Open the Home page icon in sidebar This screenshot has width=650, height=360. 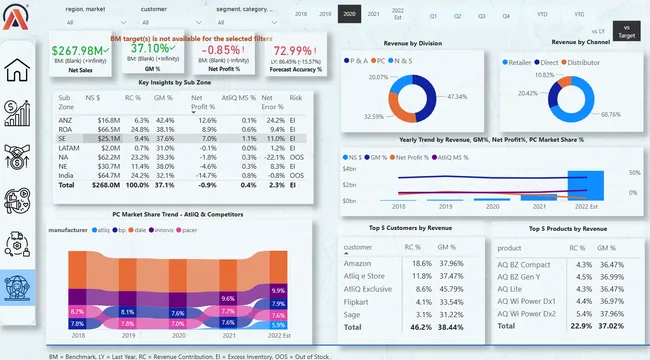17,70
